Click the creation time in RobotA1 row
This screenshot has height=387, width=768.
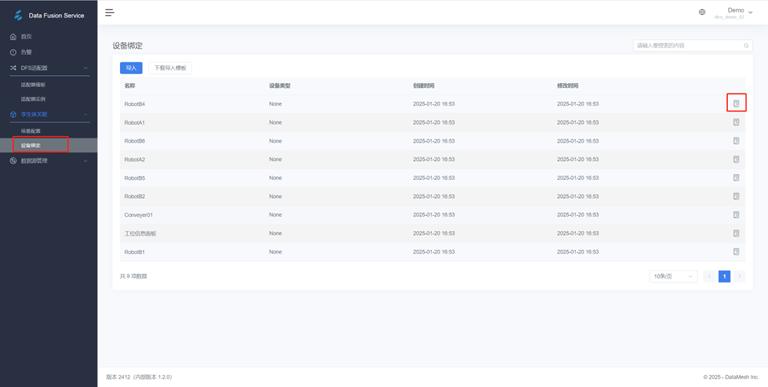pos(434,122)
